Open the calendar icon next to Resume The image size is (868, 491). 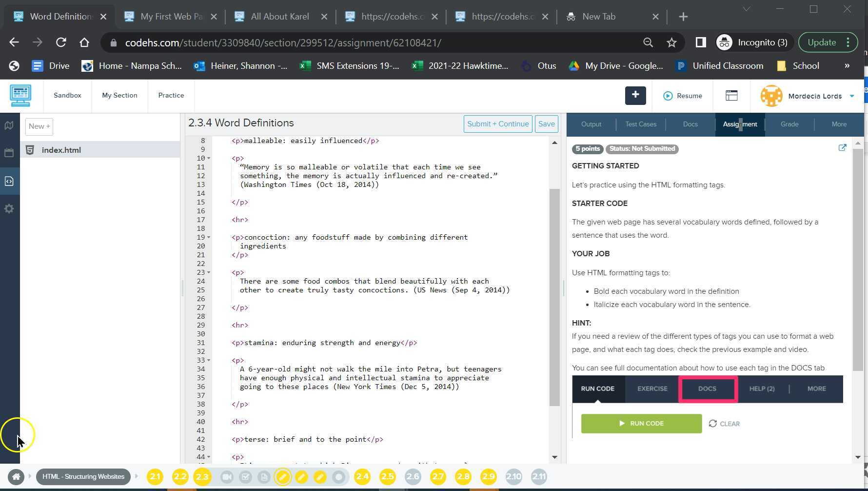pos(731,96)
